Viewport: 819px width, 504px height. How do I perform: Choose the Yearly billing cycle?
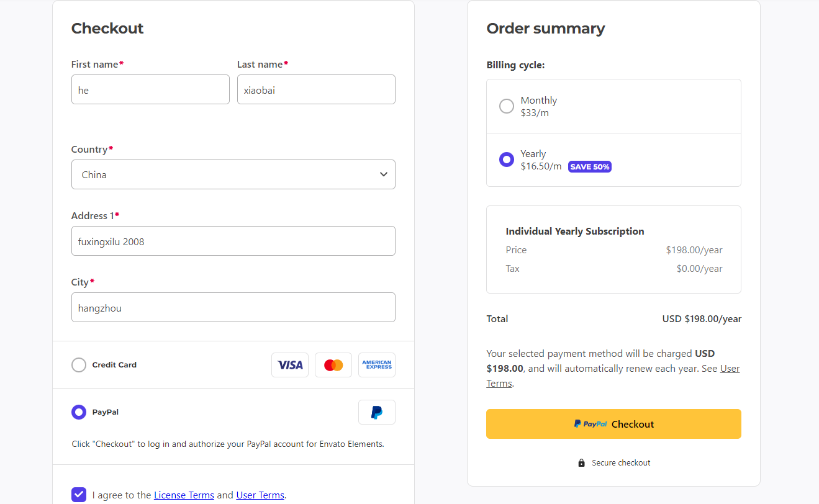[507, 160]
